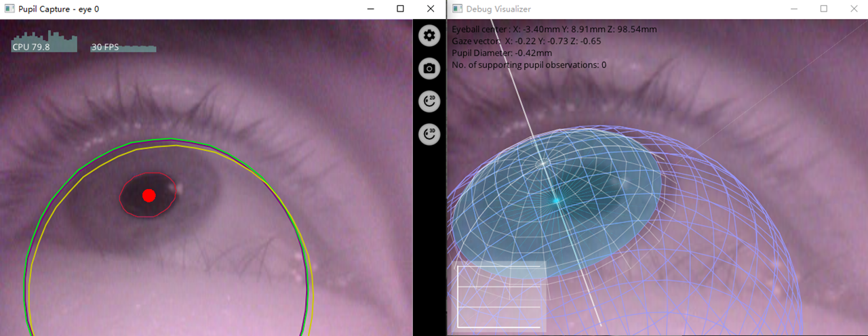Click the supporting pupil observations count text

529,65
